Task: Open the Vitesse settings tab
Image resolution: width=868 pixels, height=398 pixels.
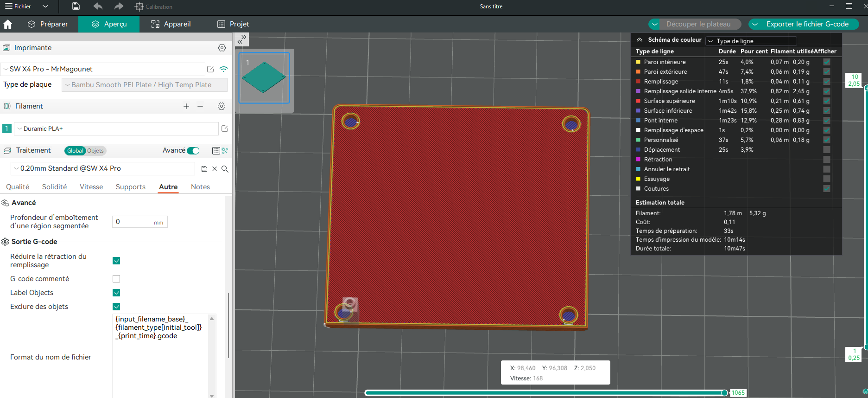Action: 91,187
